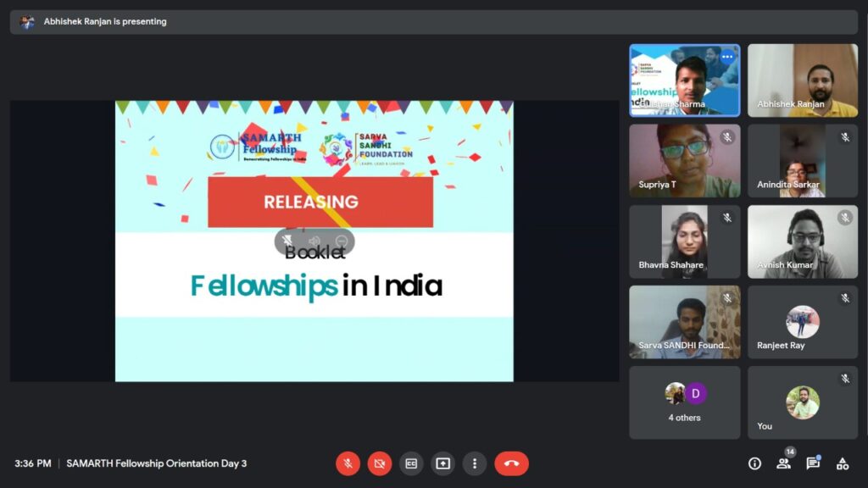Select Supriya T's video tile
Screen dimensions: 868x488
click(685, 160)
